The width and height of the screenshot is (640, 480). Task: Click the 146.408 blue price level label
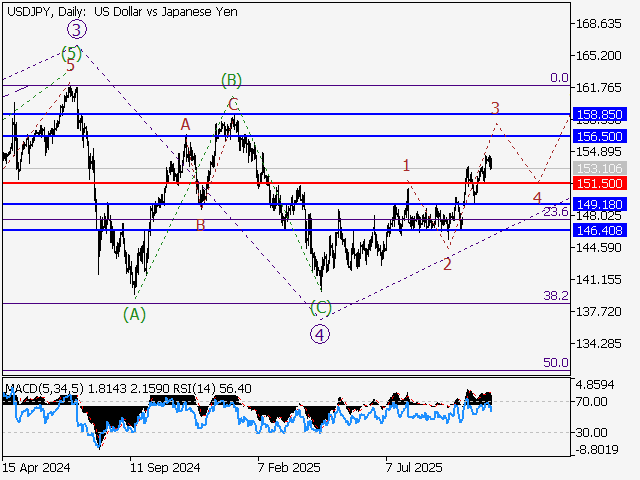pyautogui.click(x=600, y=230)
